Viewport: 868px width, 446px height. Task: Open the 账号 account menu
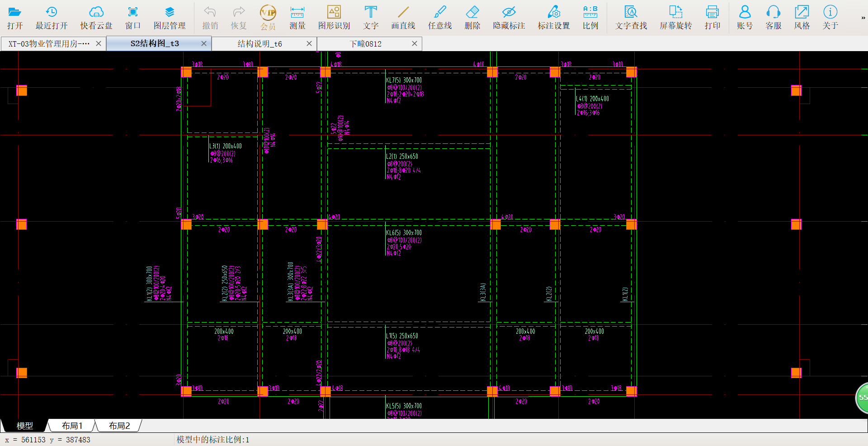click(x=745, y=18)
